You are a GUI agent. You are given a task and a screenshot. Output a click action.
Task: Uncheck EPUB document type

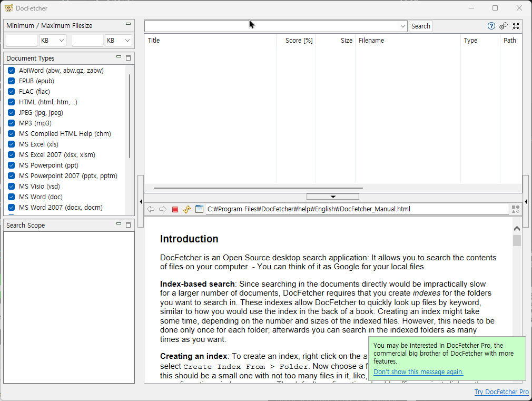click(11, 81)
